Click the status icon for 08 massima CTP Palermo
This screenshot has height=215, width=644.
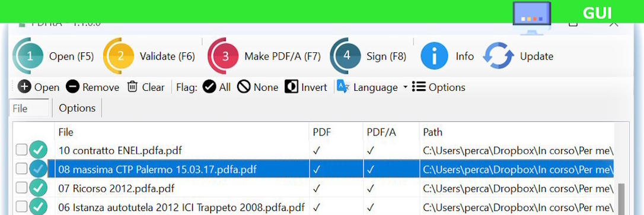coord(38,169)
